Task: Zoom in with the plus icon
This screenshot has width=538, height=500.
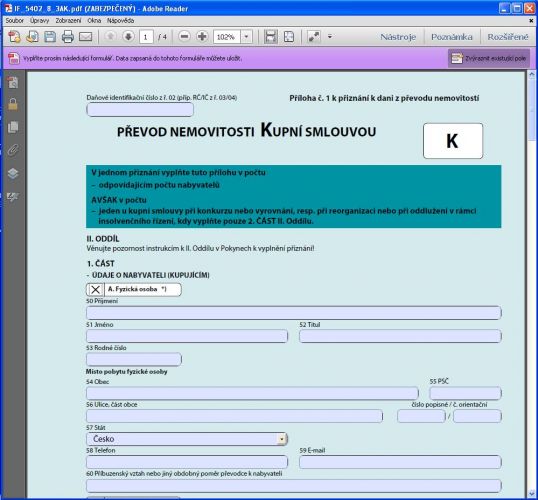Action: click(x=202, y=36)
